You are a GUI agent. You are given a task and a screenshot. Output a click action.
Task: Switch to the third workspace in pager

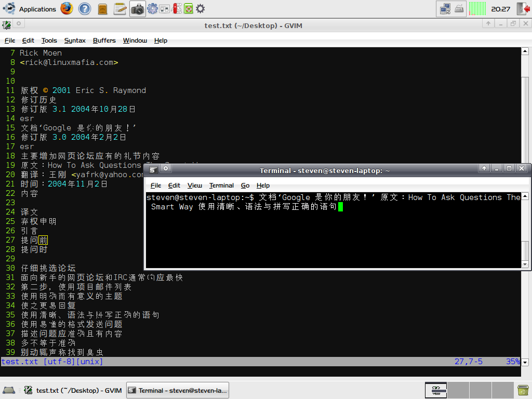pyautogui.click(x=480, y=390)
